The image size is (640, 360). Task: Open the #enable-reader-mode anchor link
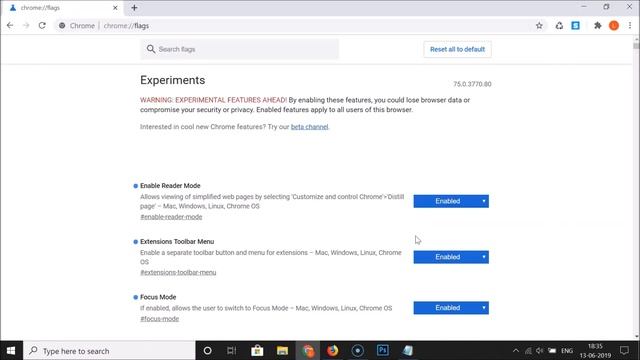(x=171, y=217)
